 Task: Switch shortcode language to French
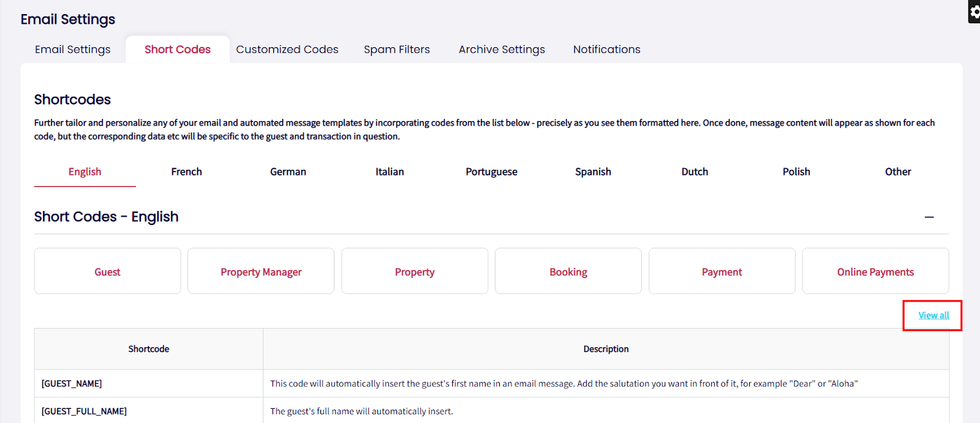click(186, 172)
